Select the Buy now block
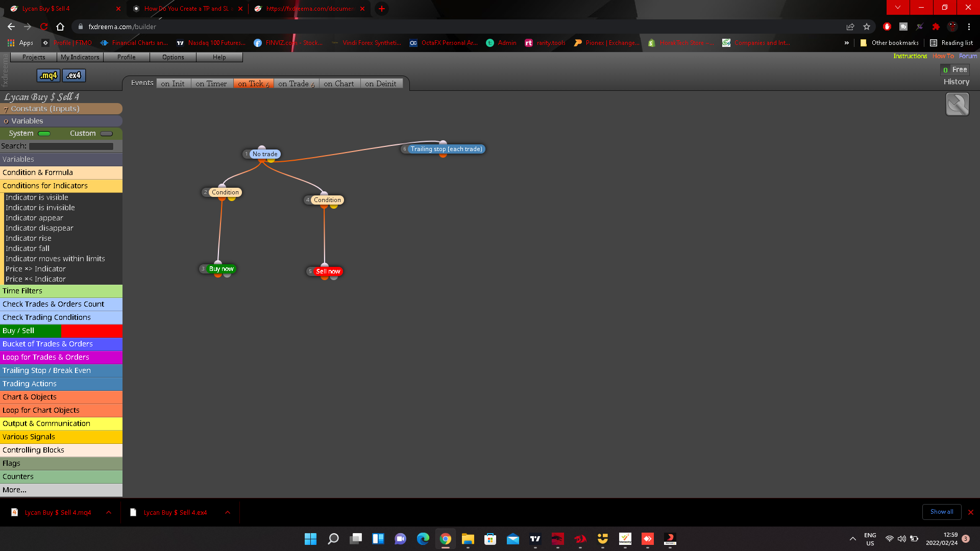The image size is (980, 551). point(221,269)
